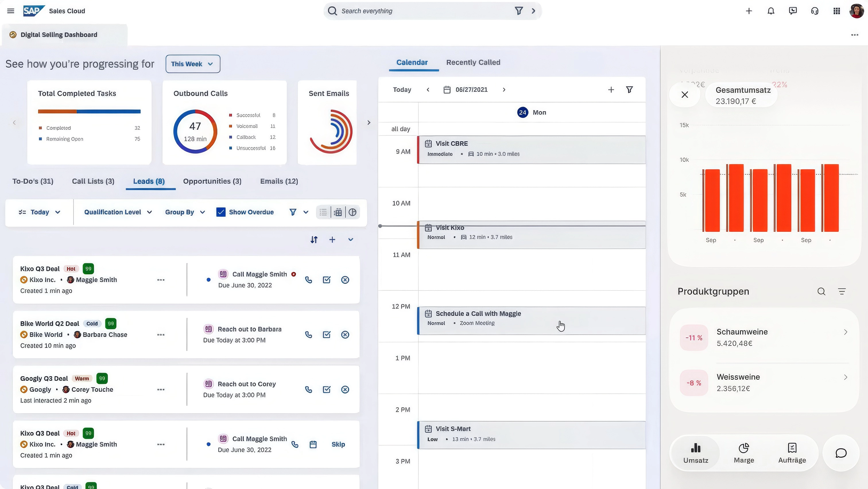Open more options for Googly Q3 Deal
The image size is (868, 489).
point(161,389)
